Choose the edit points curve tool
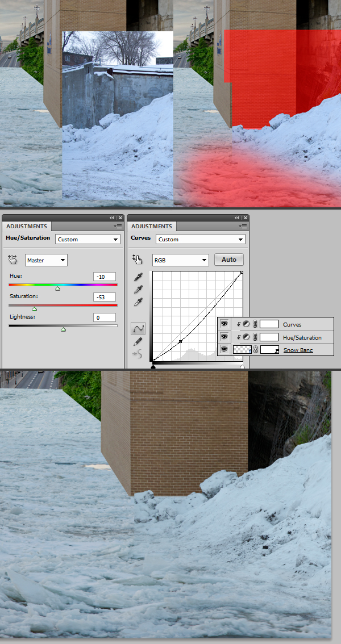This screenshot has height=644, width=341. (x=138, y=328)
